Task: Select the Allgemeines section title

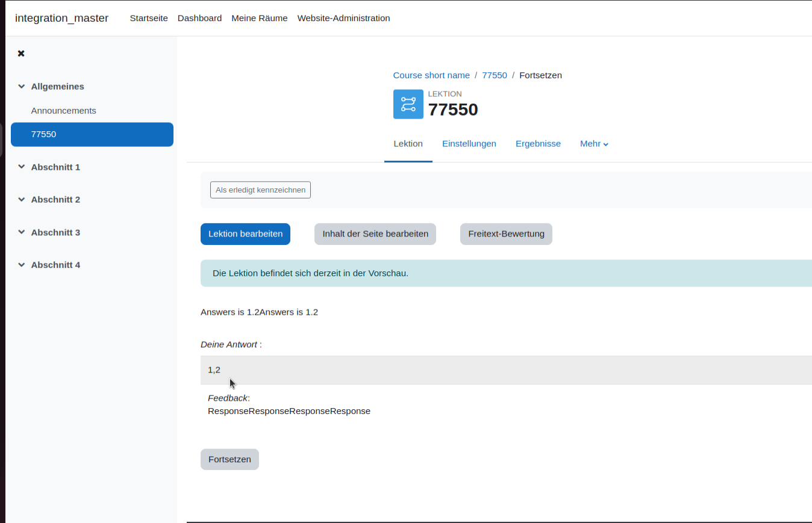Action: pos(58,87)
